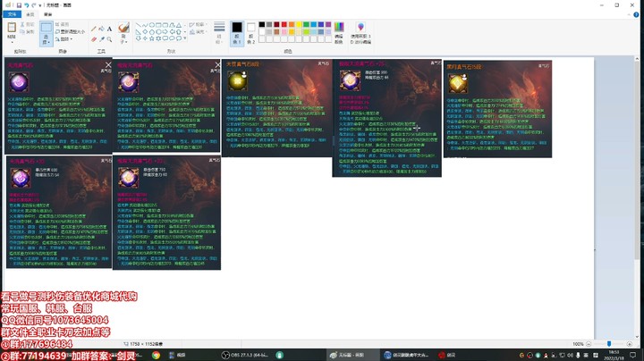Viewport: 644px width, 361px height.
Task: Click the Paint Help question mark
Action: (x=636, y=14)
